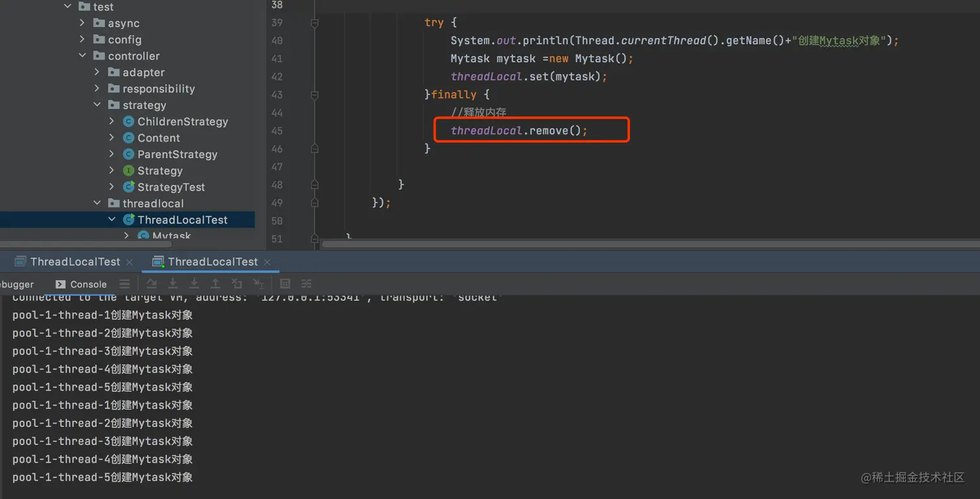Click the responsibility folder icon
Image resolution: width=980 pixels, height=499 pixels.
click(x=113, y=89)
